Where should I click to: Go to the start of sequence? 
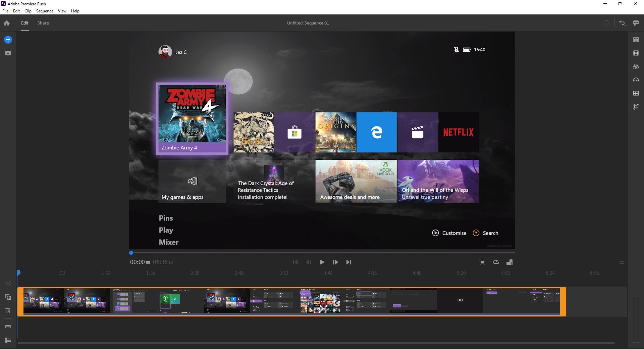point(295,262)
